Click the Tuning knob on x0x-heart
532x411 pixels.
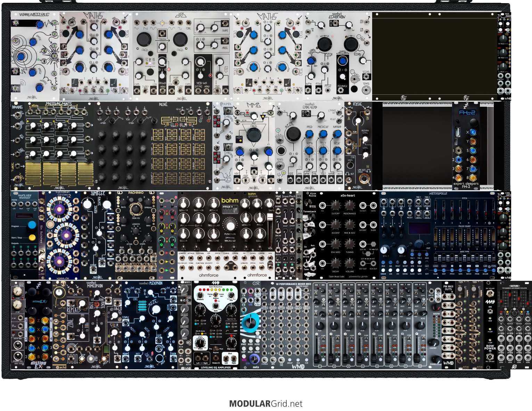click(350, 245)
